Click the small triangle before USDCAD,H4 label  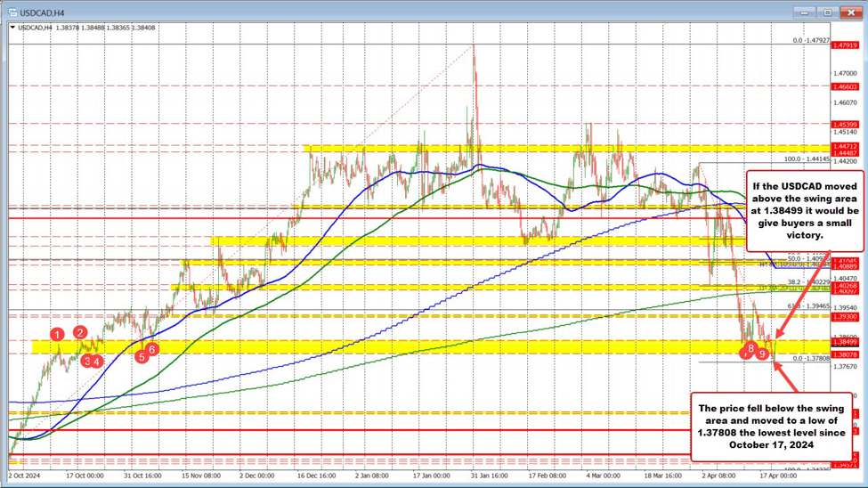point(12,28)
